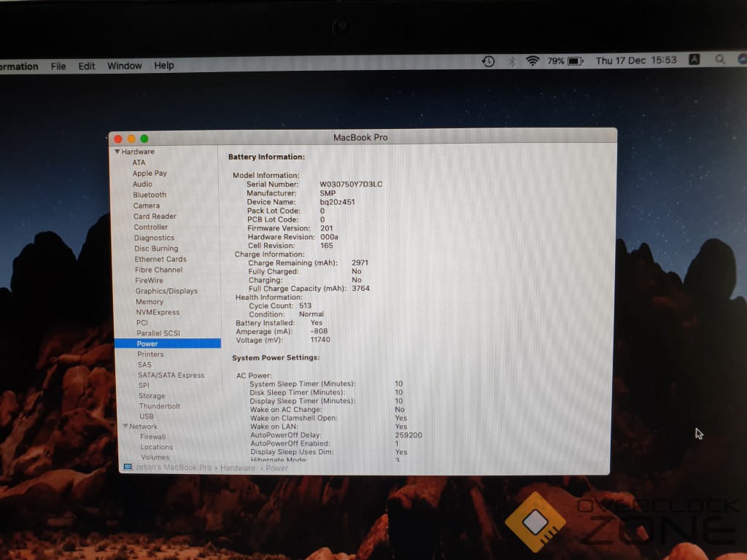747x560 pixels.
Task: Click the Cycle Count value 513
Action: (306, 306)
